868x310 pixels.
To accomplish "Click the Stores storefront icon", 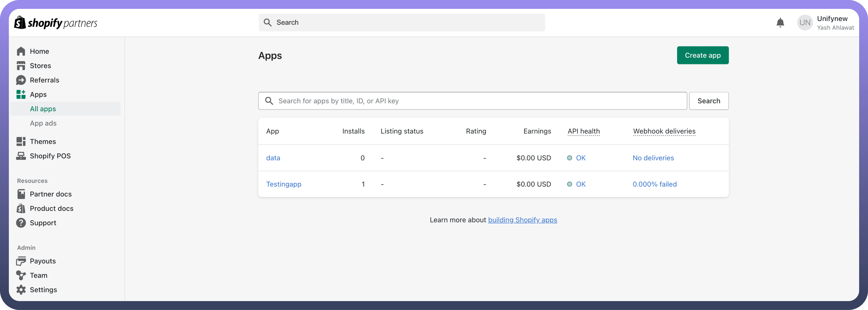I will (21, 66).
